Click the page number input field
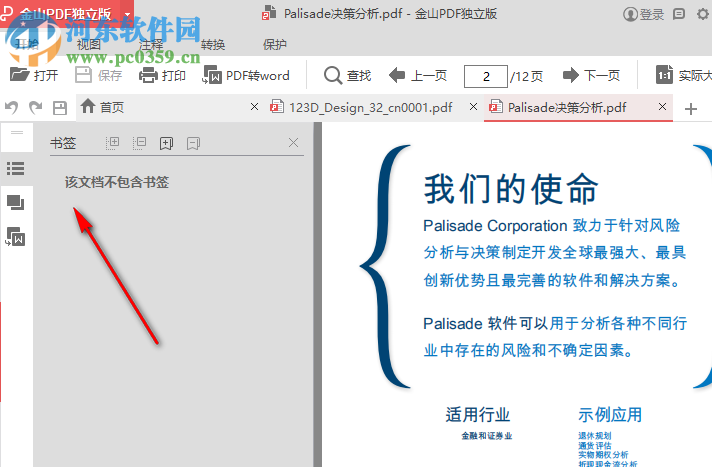The width and height of the screenshot is (712, 467). click(x=485, y=76)
